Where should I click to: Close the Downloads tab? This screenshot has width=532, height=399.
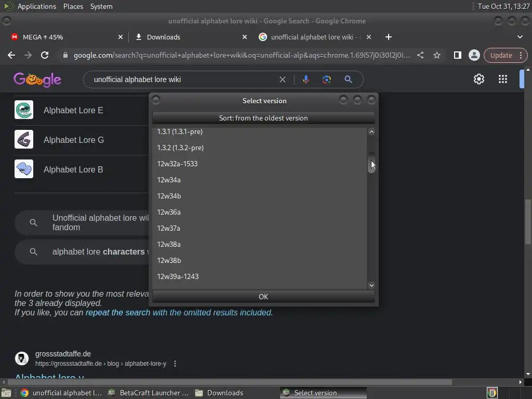point(245,37)
